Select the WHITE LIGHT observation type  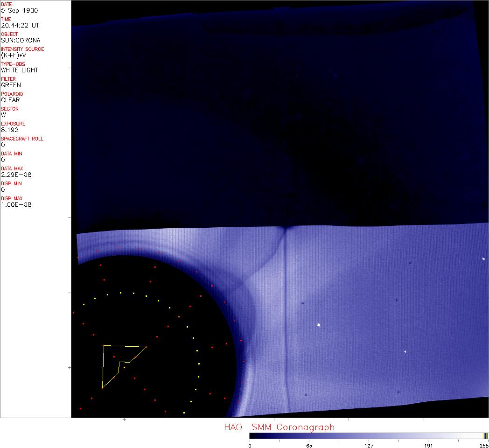pyautogui.click(x=20, y=70)
